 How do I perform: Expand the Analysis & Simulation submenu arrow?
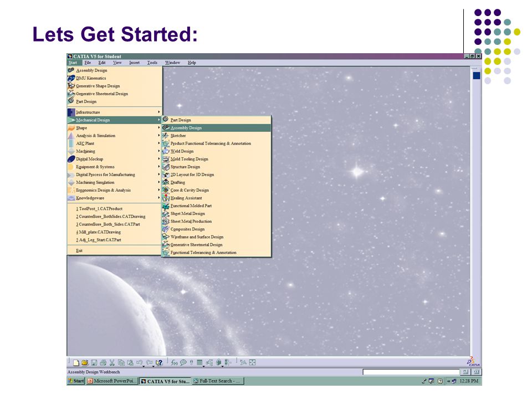[x=158, y=135]
